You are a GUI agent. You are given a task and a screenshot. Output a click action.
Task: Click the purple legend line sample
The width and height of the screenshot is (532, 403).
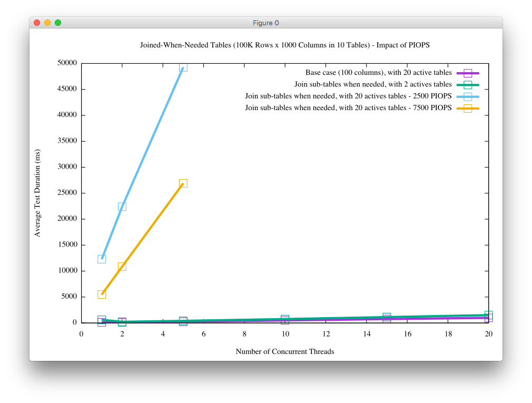tap(468, 73)
